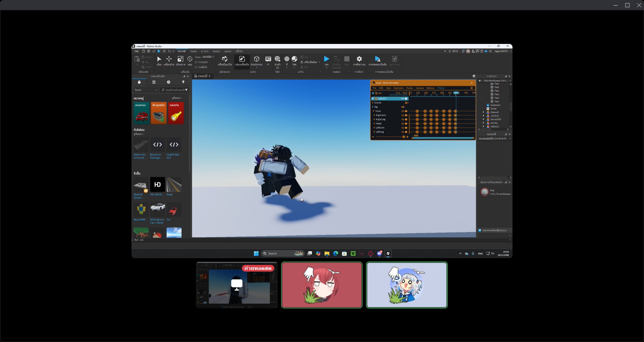
Task: Activate the Move tool in ribbon
Action: coord(169,60)
